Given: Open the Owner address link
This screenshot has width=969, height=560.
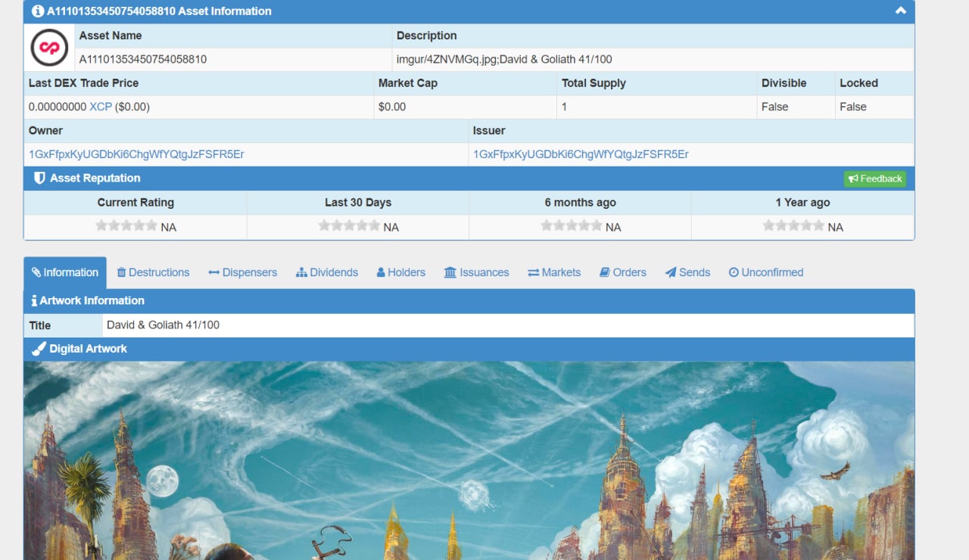Looking at the screenshot, I should (136, 154).
